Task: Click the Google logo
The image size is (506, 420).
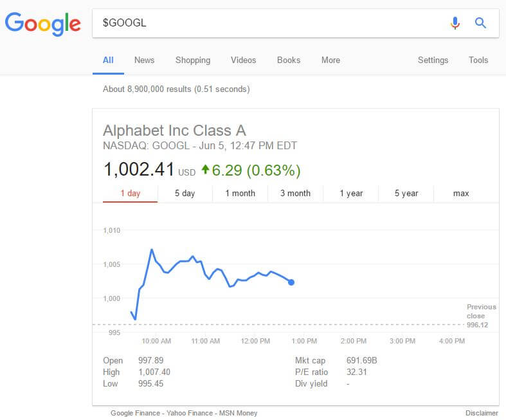Action: coord(42,23)
